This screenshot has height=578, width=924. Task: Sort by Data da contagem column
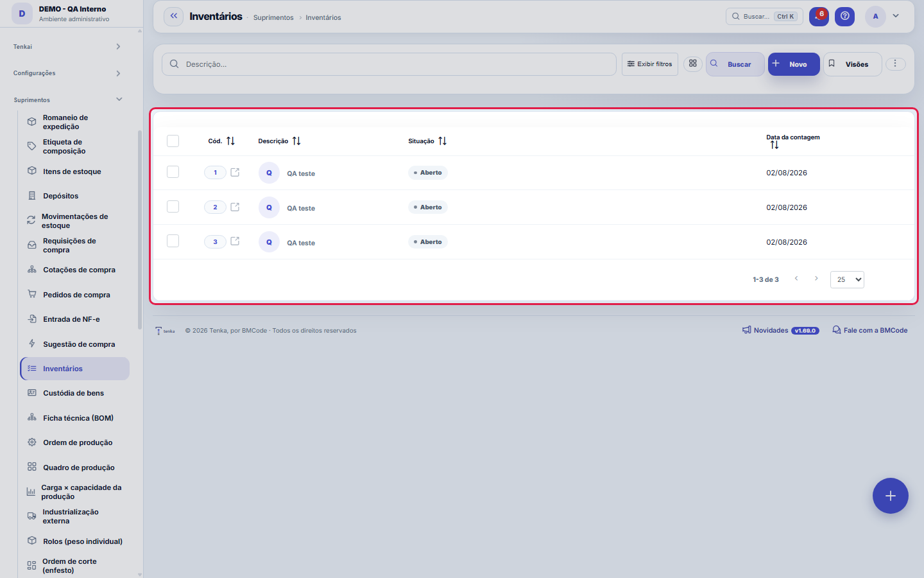pos(774,145)
